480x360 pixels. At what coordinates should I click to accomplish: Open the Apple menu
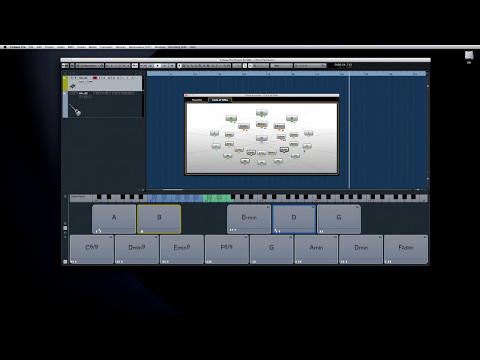click(5, 47)
